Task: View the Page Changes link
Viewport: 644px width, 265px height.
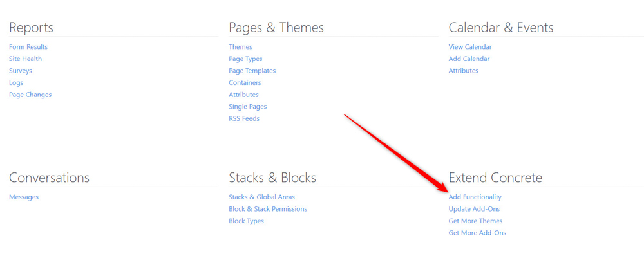Action: [x=30, y=95]
